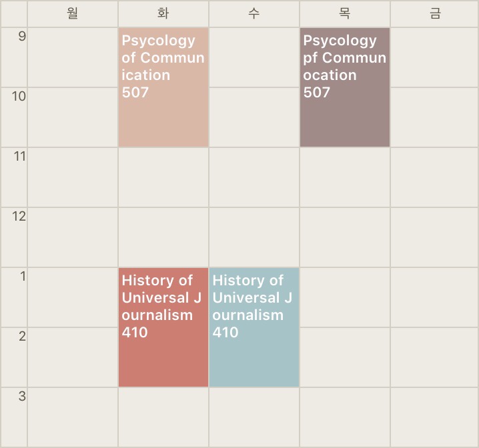
Task: Click the empty Tuesday 3 o'clock cell
Action: (163, 417)
